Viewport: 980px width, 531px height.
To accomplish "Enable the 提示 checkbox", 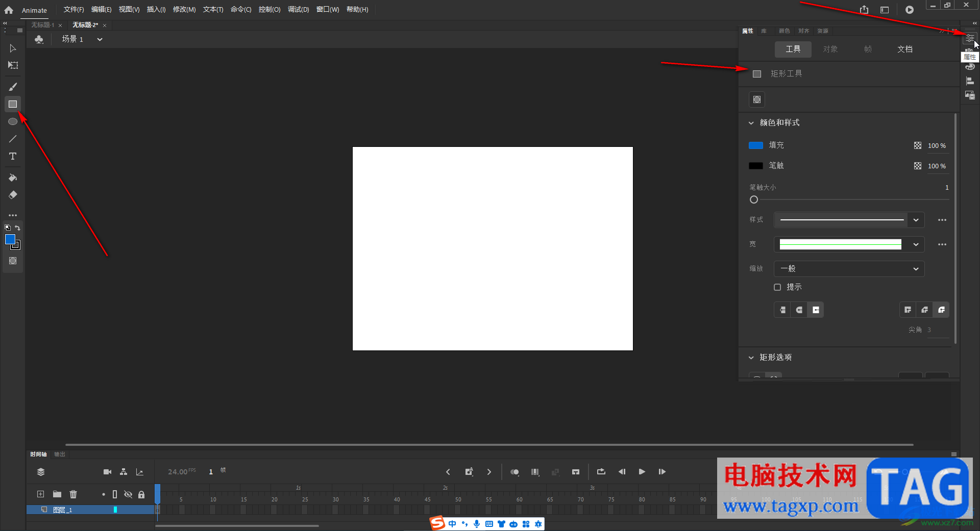I will pyautogui.click(x=777, y=287).
